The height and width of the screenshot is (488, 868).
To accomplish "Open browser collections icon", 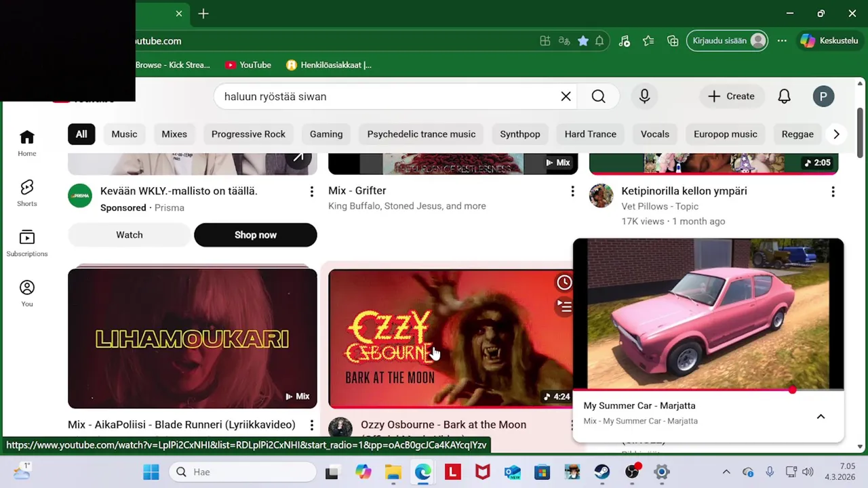I will pyautogui.click(x=673, y=41).
